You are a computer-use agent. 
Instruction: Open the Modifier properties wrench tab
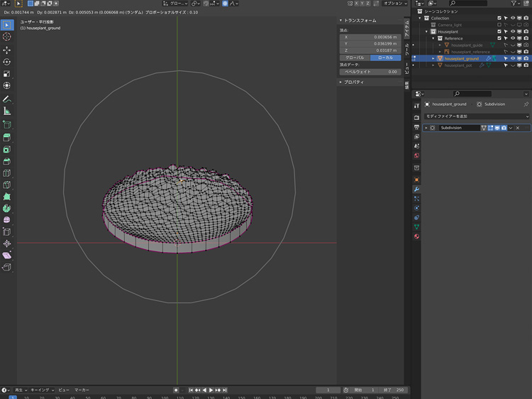[x=416, y=190]
